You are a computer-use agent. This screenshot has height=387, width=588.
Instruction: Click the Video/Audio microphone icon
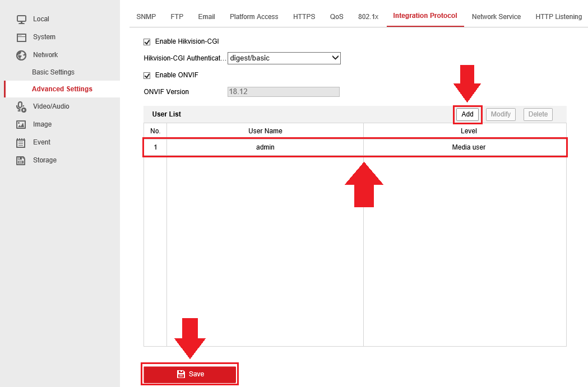[21, 106]
